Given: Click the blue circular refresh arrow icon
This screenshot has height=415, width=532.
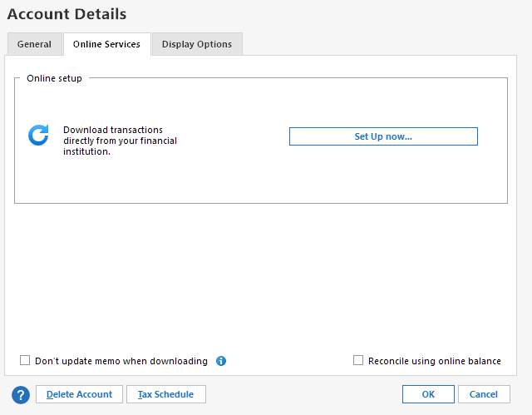Looking at the screenshot, I should click(x=39, y=136).
